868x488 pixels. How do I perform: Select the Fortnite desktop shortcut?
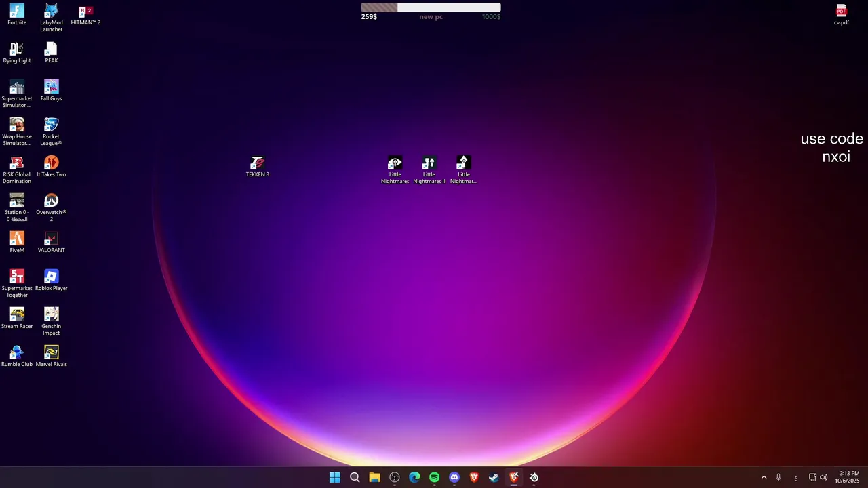pyautogui.click(x=17, y=15)
